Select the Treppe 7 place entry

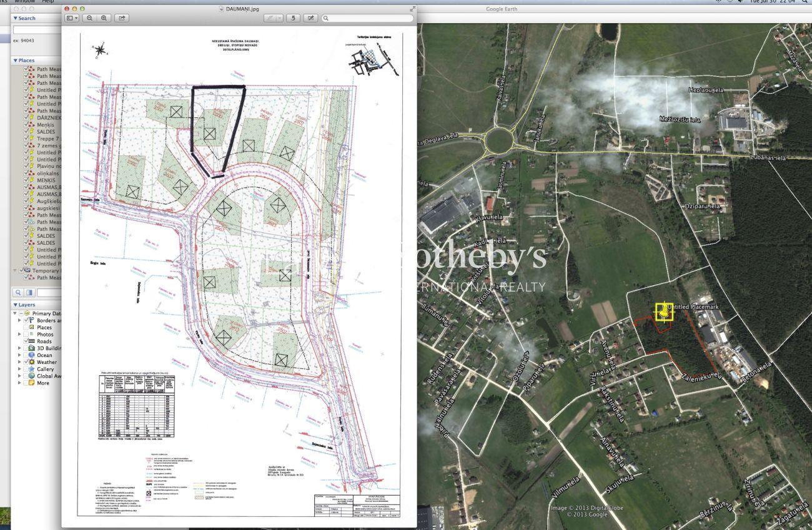[x=47, y=139]
